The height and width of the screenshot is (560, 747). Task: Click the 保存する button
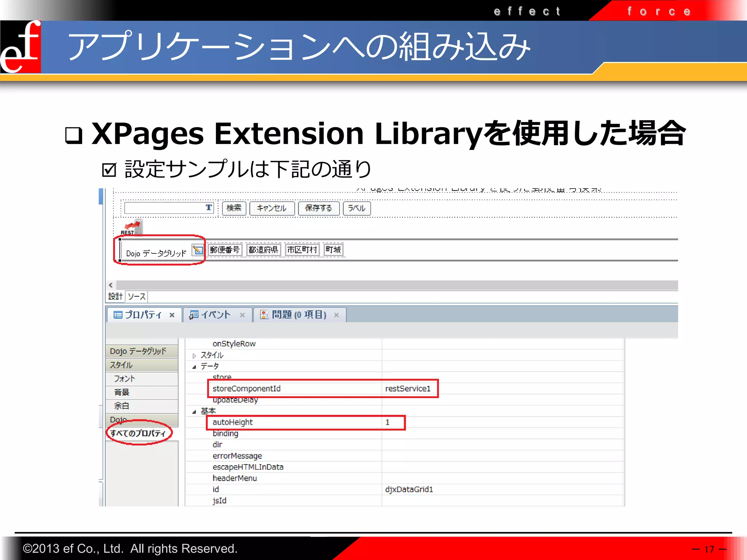coord(318,208)
